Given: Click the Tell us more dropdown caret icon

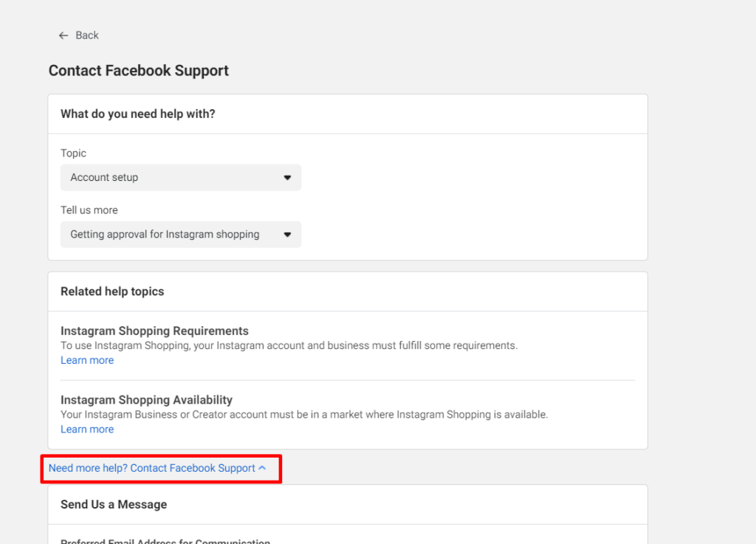Looking at the screenshot, I should tap(287, 234).
